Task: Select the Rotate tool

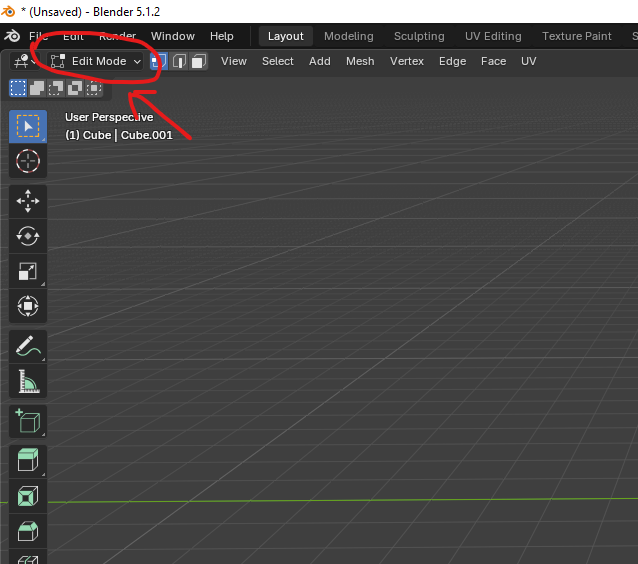Action: (28, 236)
